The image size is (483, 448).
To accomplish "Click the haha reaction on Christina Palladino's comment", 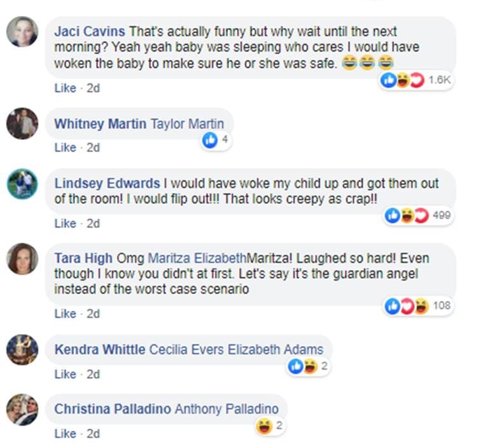I will (263, 426).
